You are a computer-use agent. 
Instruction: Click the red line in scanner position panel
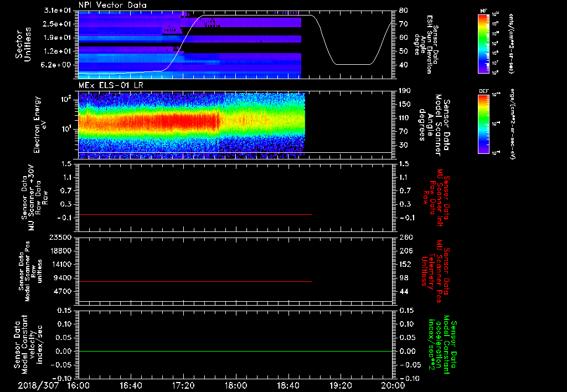195,281
